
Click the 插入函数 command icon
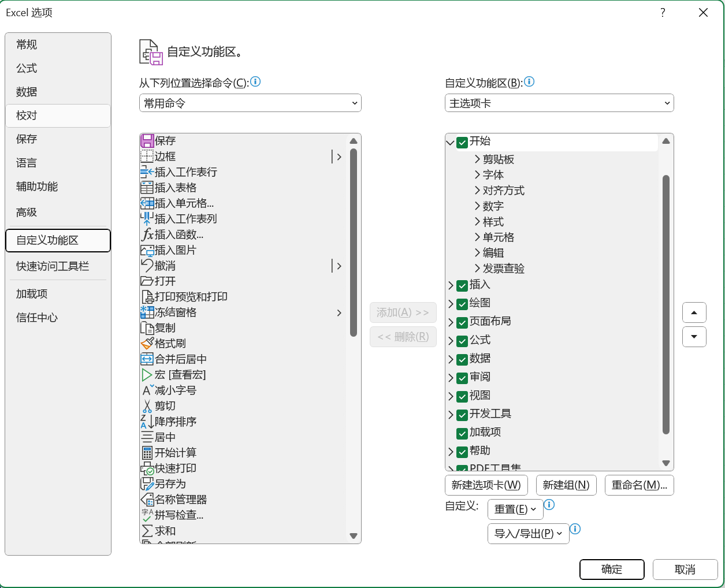pos(149,234)
